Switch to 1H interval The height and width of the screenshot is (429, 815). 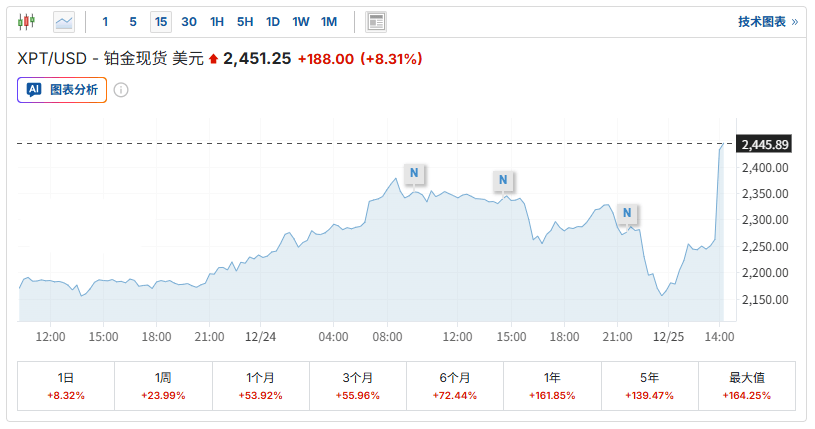[x=217, y=21]
